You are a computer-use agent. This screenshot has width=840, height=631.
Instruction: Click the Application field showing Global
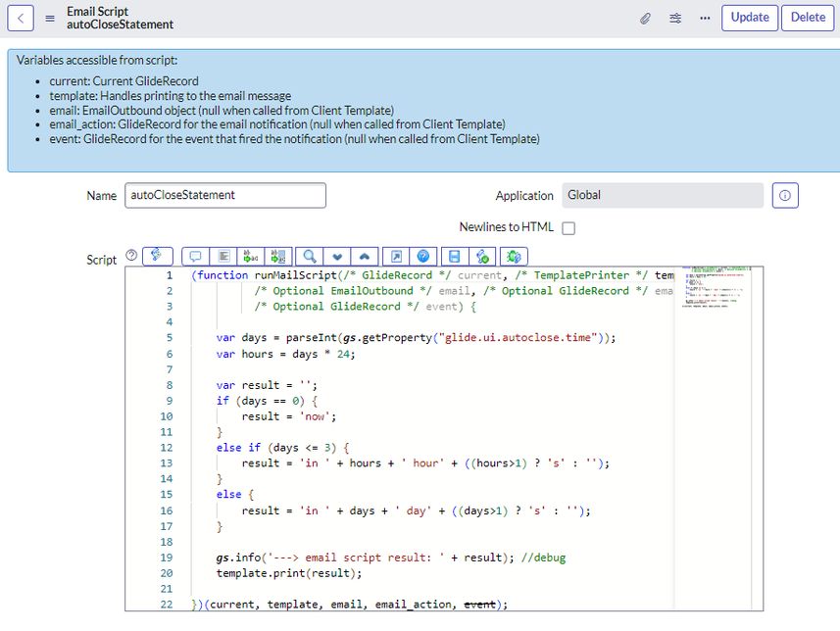pos(663,196)
